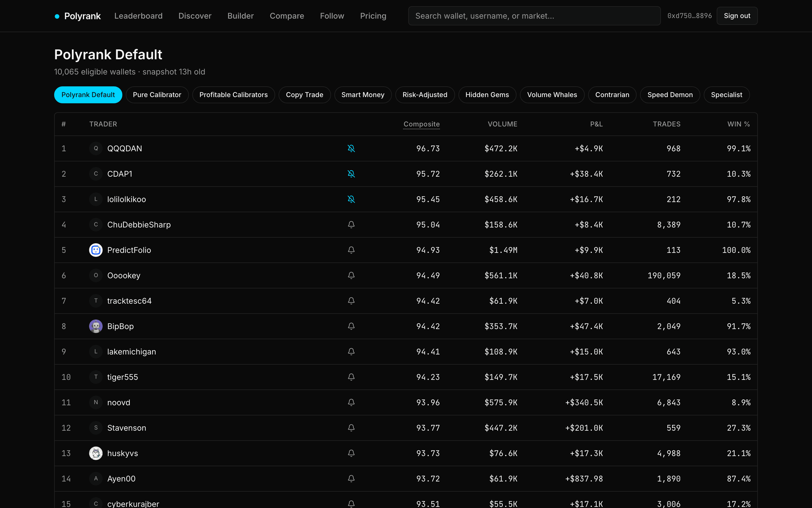Click the bell icon in Ayen00 row
The width and height of the screenshot is (812, 508).
pyautogui.click(x=351, y=478)
